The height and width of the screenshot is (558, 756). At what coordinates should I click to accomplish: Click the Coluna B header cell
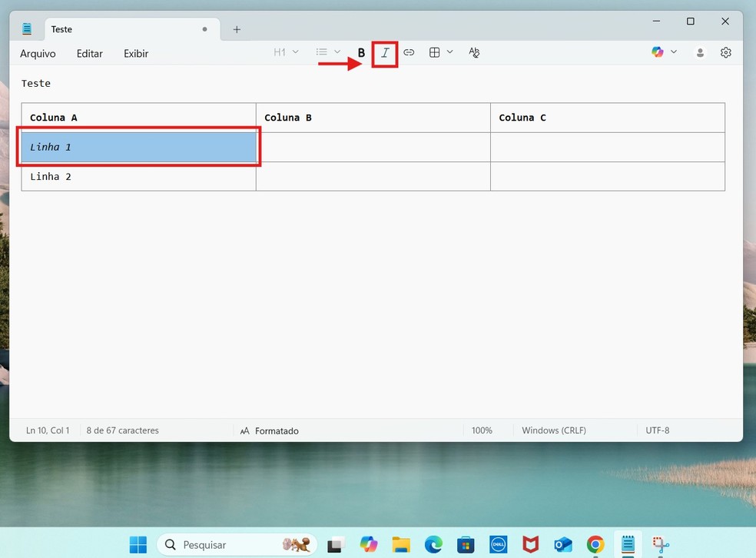point(373,118)
